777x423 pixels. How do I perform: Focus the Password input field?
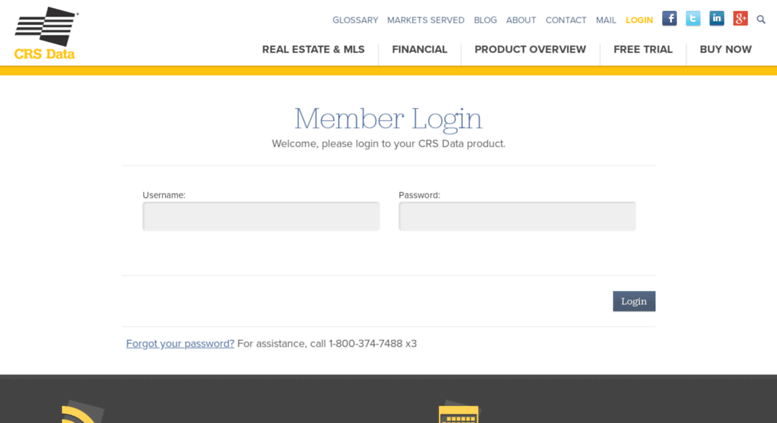point(517,216)
